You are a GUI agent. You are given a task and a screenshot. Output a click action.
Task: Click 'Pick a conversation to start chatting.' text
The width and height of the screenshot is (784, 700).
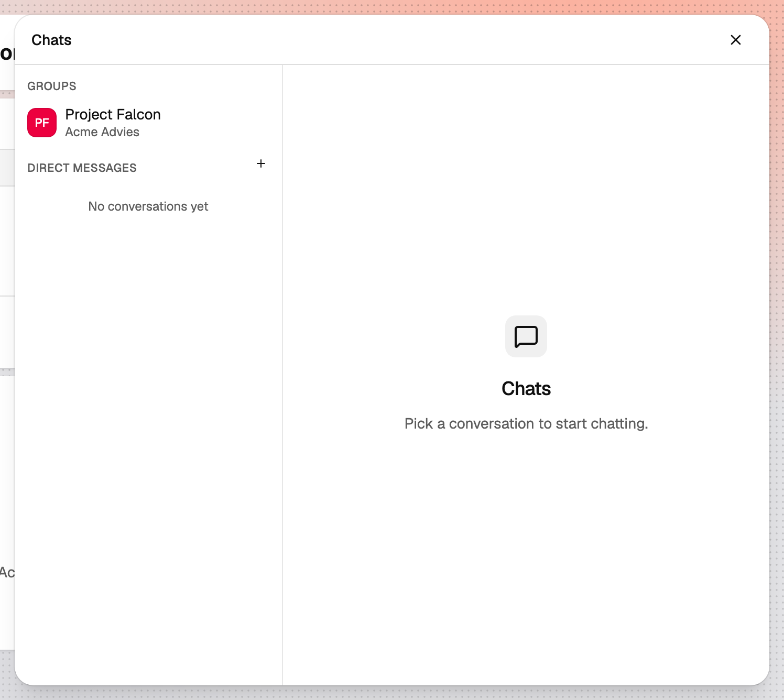(x=526, y=423)
